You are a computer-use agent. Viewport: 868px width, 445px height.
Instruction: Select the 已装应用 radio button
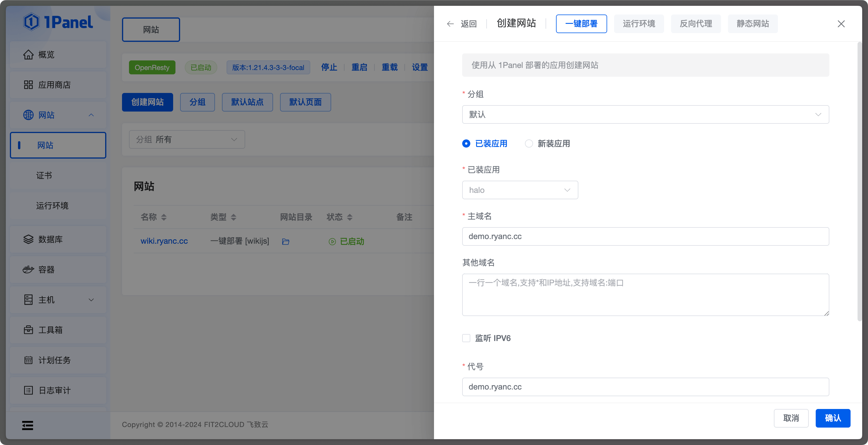pyautogui.click(x=466, y=143)
